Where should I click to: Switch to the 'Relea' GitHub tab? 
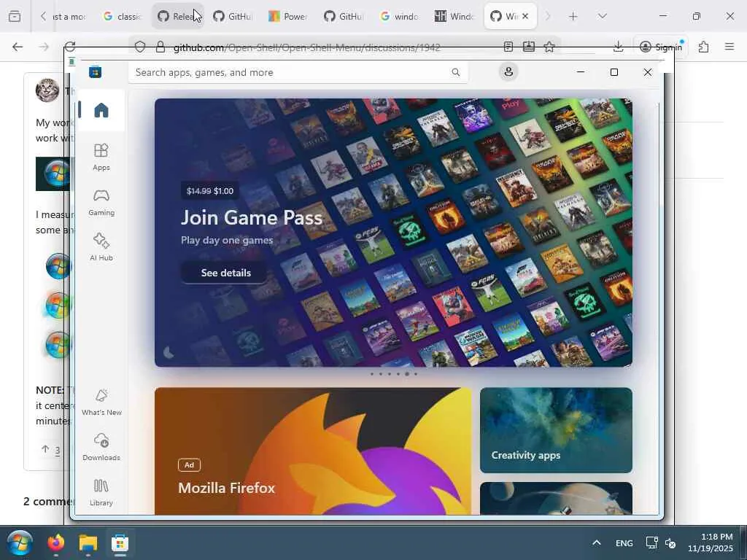click(x=178, y=17)
